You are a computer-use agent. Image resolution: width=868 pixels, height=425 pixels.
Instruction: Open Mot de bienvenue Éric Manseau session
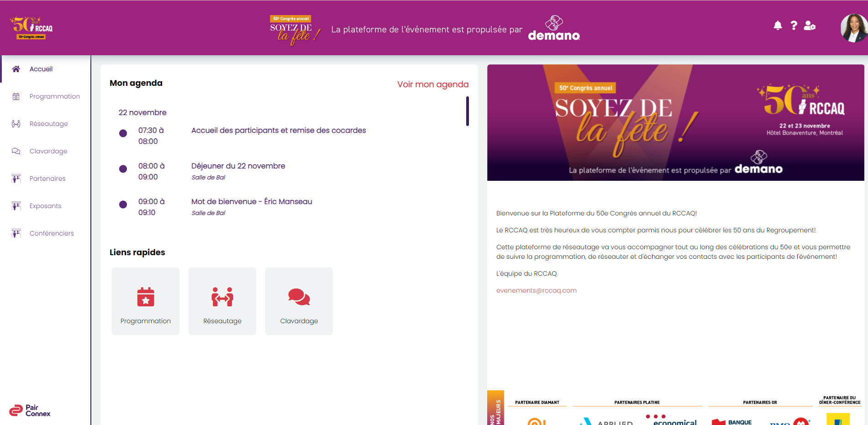click(x=252, y=202)
